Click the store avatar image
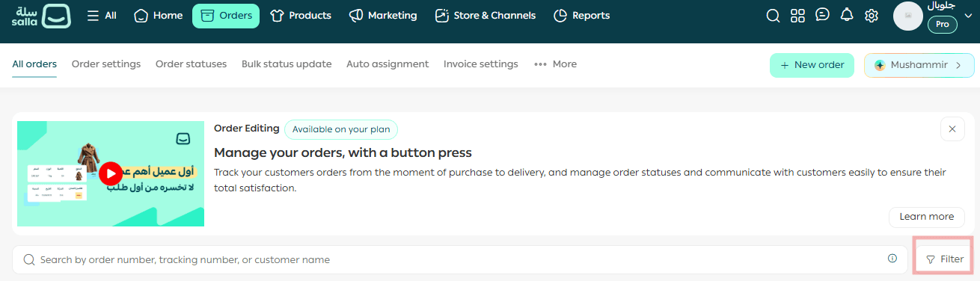This screenshot has height=281, width=980. pyautogui.click(x=908, y=16)
